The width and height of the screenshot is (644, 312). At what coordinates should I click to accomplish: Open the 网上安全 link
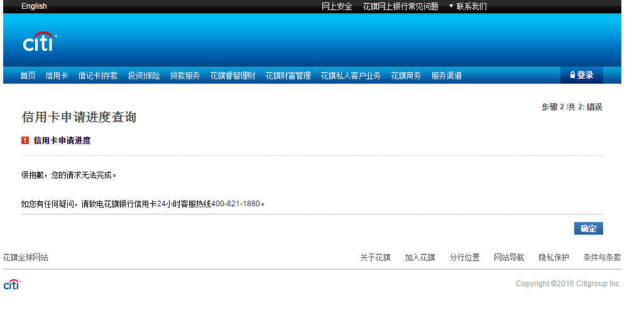pyautogui.click(x=337, y=6)
